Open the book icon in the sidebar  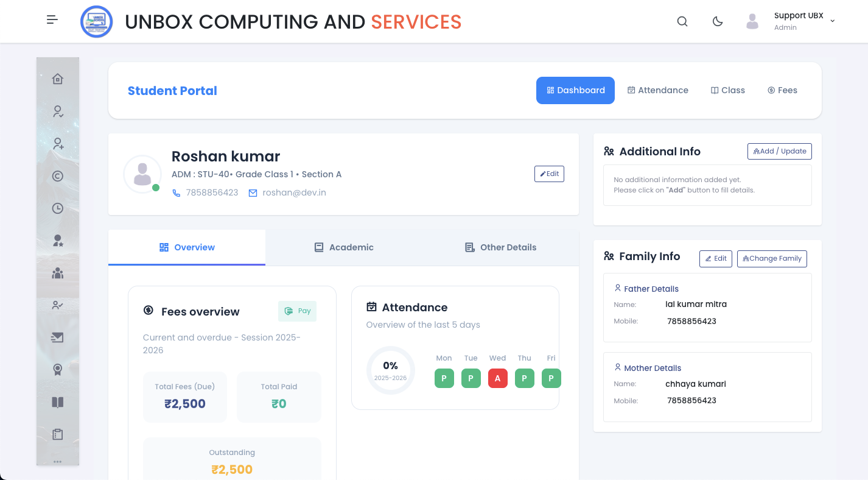tap(58, 402)
